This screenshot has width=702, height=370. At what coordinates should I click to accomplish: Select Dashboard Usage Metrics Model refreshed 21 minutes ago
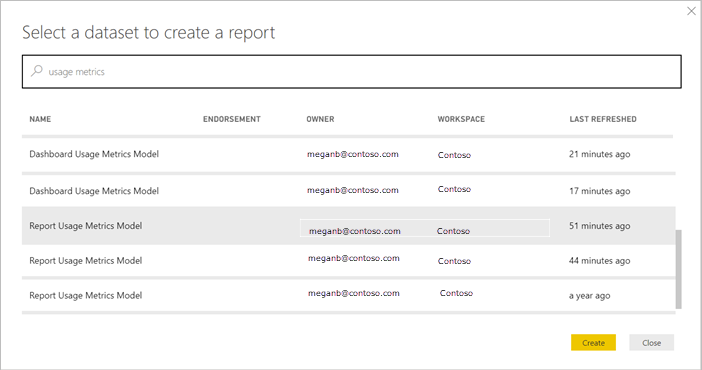(348, 155)
